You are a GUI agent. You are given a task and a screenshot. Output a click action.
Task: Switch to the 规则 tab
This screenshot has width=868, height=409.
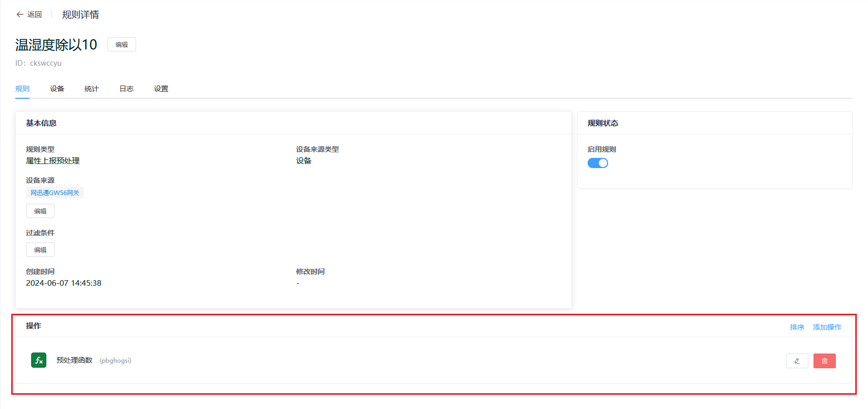[22, 89]
